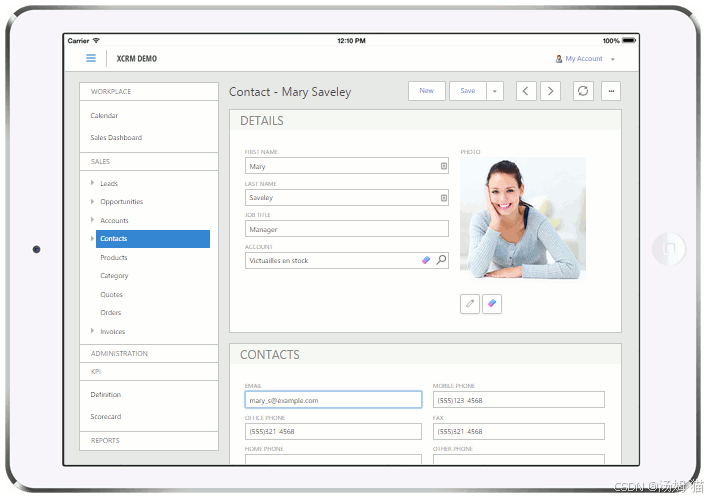This screenshot has width=716, height=500.
Task: Open the Save dropdown arrow
Action: point(495,91)
